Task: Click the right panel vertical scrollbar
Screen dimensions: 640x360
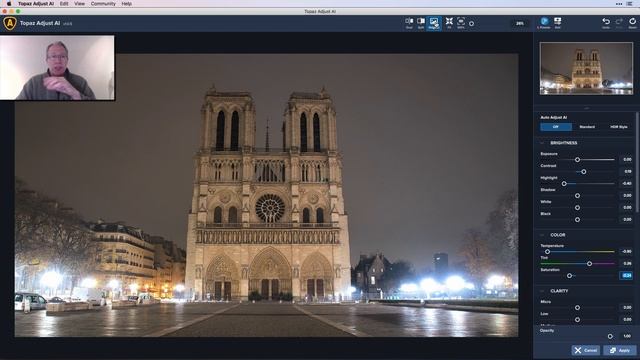Action: (638, 162)
